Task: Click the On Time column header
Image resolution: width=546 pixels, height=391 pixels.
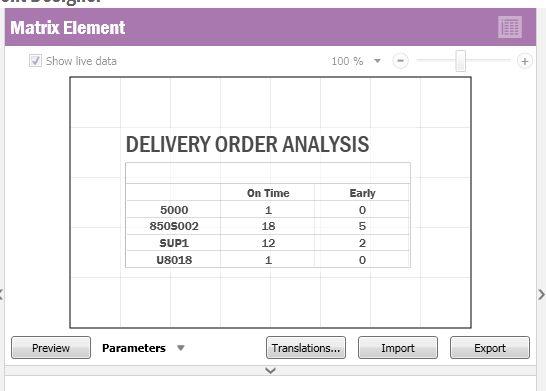Action: click(268, 193)
